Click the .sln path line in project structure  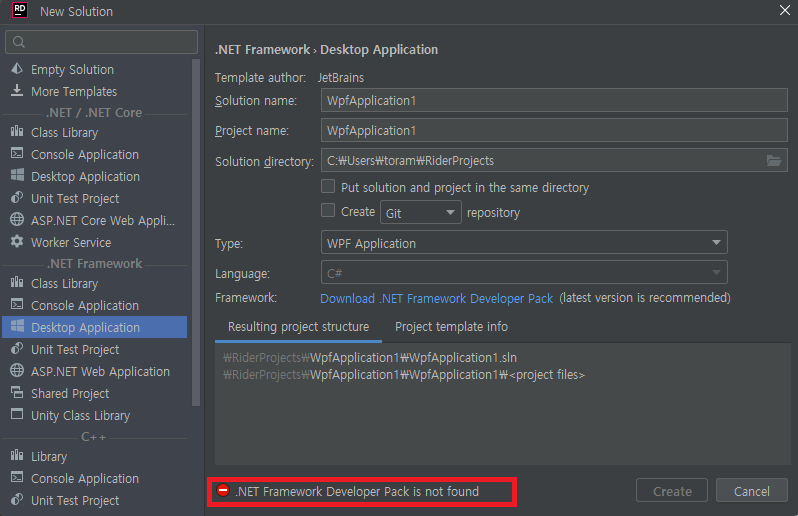[370, 358]
